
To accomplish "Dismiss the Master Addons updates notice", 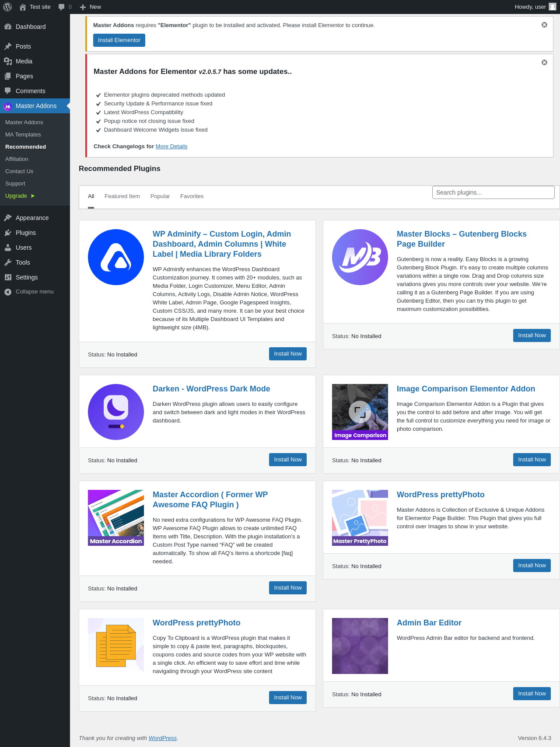I will tap(544, 63).
